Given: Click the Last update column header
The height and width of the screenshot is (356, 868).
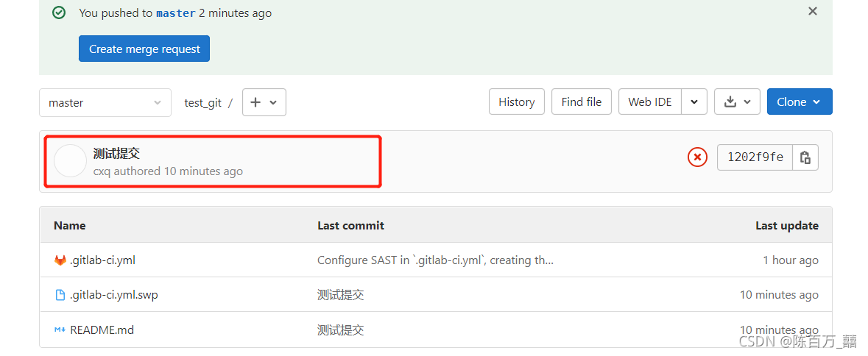Looking at the screenshot, I should click(786, 226).
